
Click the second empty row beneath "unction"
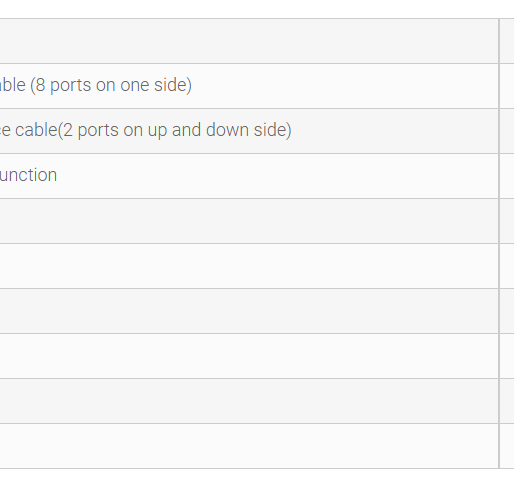pyautogui.click(x=249, y=266)
